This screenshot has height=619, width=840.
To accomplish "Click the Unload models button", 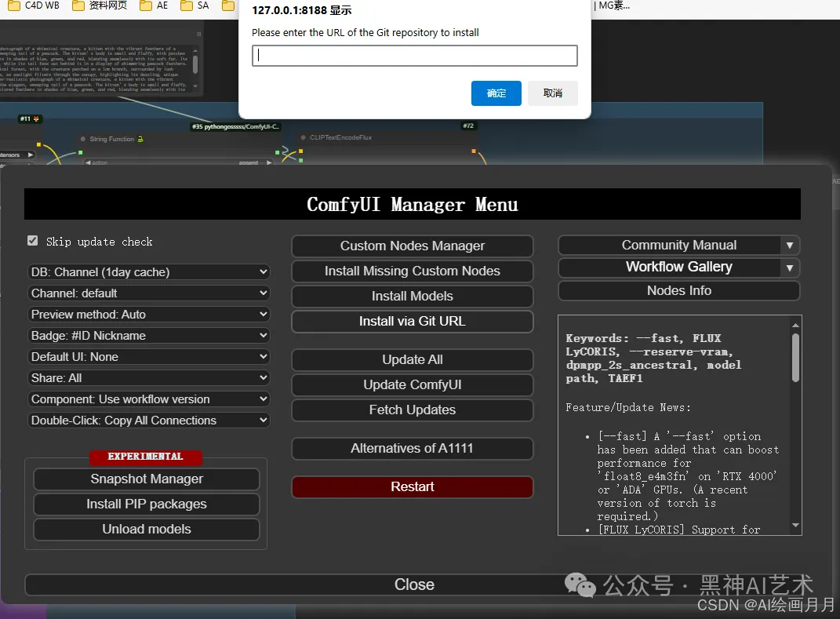I will click(x=146, y=530).
